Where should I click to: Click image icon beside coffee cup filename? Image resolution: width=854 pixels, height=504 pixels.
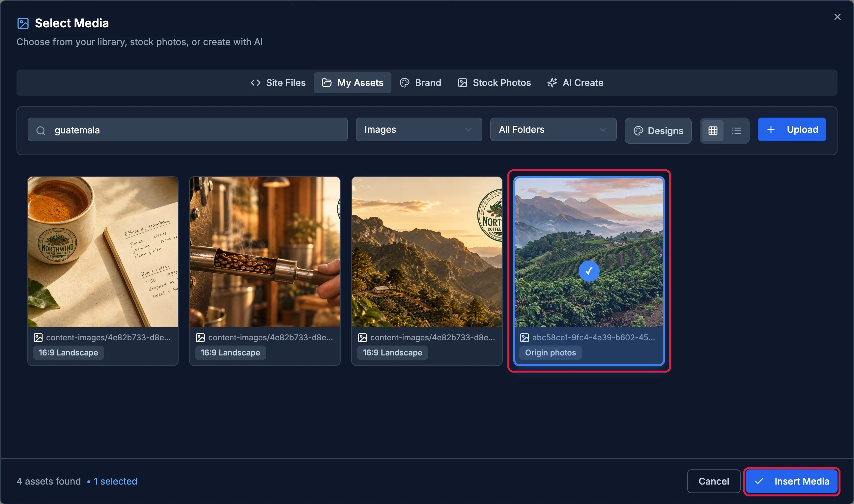click(38, 338)
